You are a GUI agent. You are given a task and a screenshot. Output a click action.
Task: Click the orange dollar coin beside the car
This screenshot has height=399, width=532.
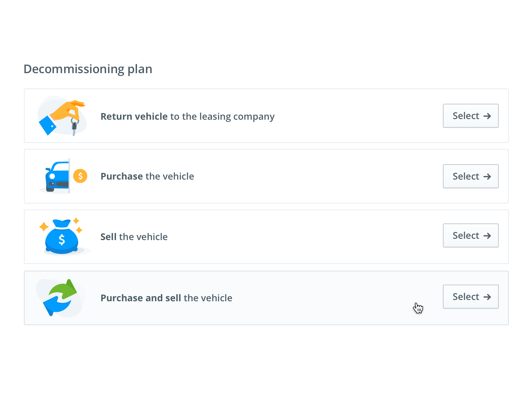pyautogui.click(x=80, y=176)
